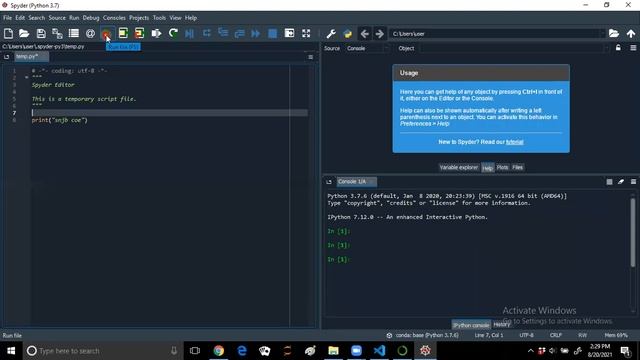Open the Edit menu

[20, 18]
